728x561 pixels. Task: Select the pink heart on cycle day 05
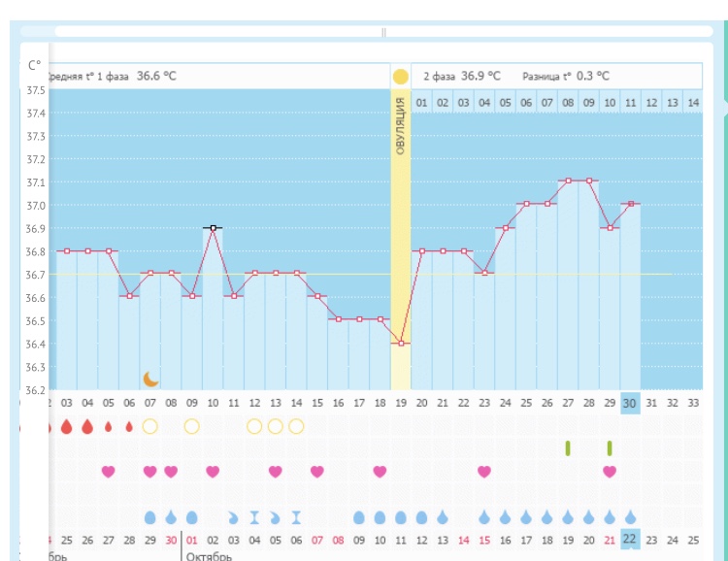tap(109, 472)
